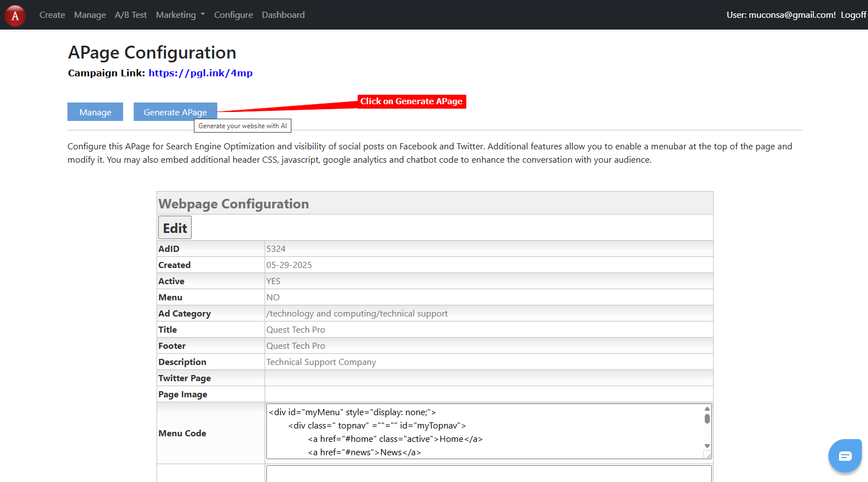Go to Manage in the top navbar
The width and height of the screenshot is (868, 482).
point(90,15)
